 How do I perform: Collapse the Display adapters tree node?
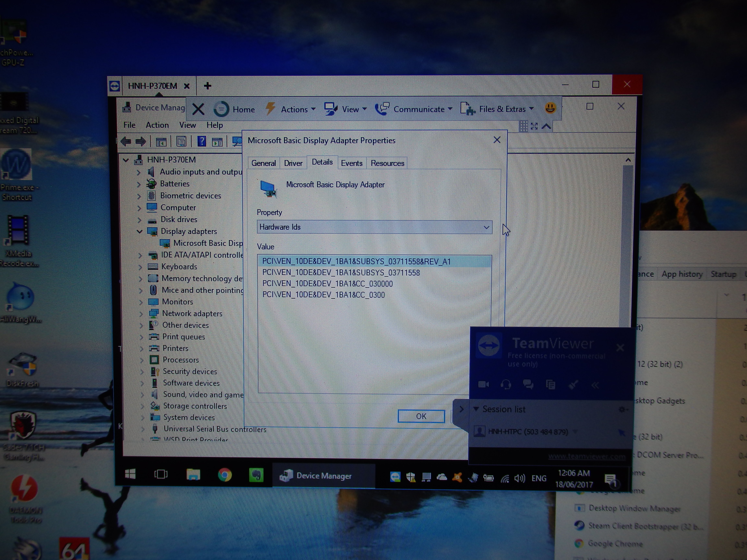click(x=139, y=232)
